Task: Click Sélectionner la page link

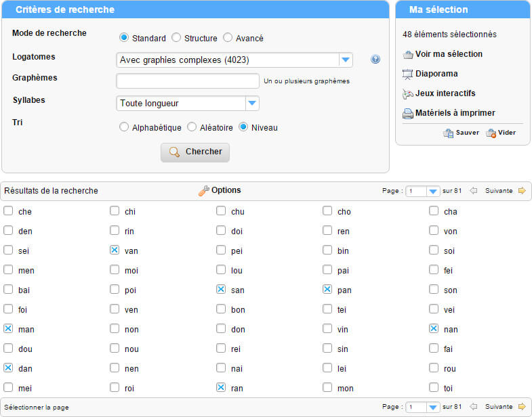Action: tap(37, 407)
